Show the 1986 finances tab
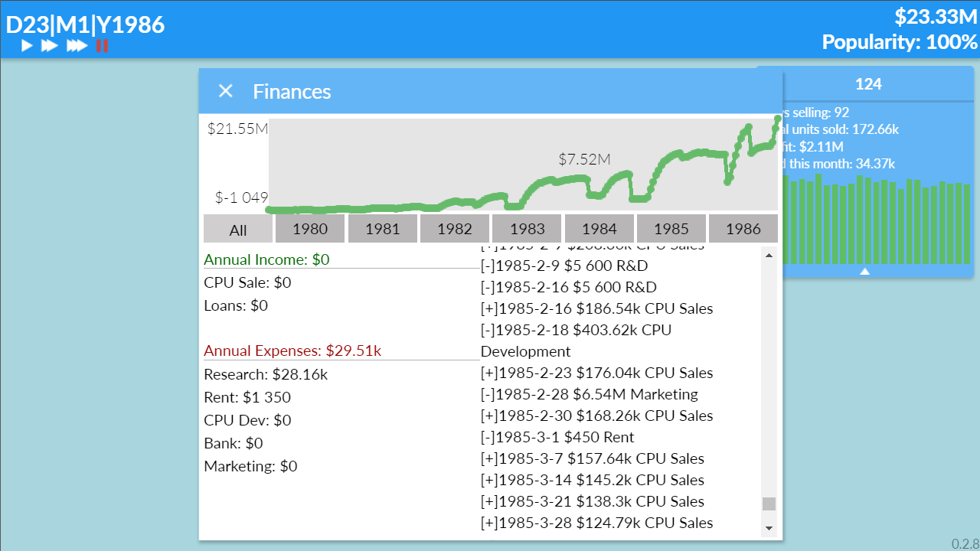 (x=743, y=229)
